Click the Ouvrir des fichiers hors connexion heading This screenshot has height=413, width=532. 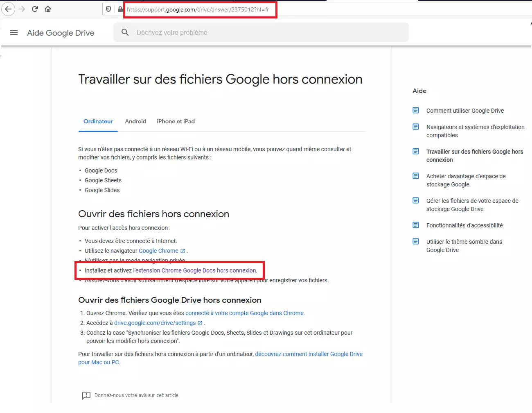pos(154,214)
